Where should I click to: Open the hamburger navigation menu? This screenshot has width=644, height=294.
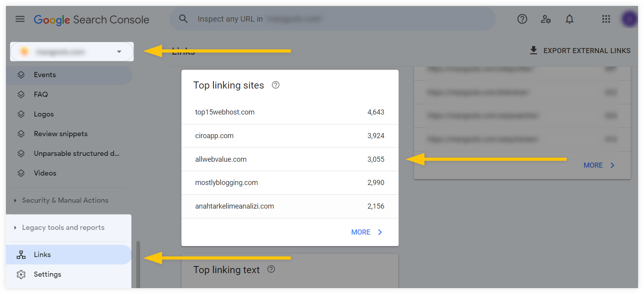coord(20,19)
